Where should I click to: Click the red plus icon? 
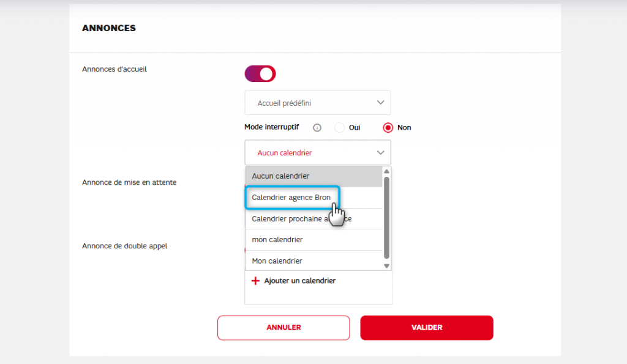point(256,281)
